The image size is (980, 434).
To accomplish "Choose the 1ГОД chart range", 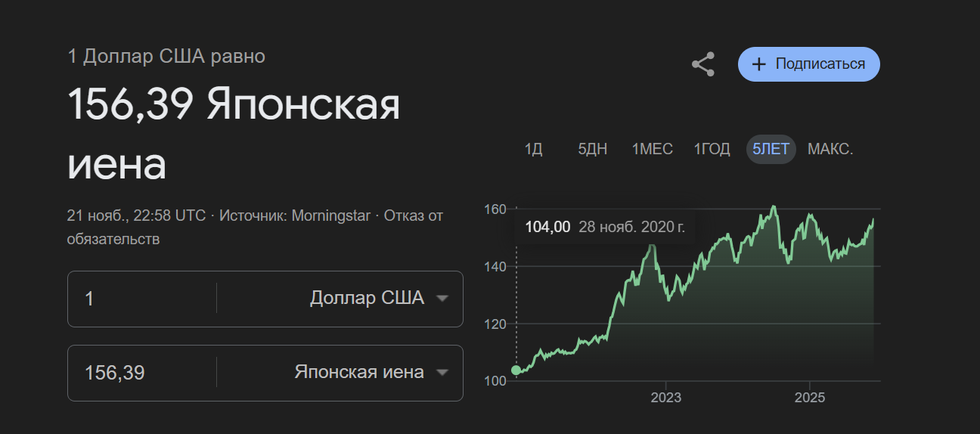I will [x=712, y=149].
